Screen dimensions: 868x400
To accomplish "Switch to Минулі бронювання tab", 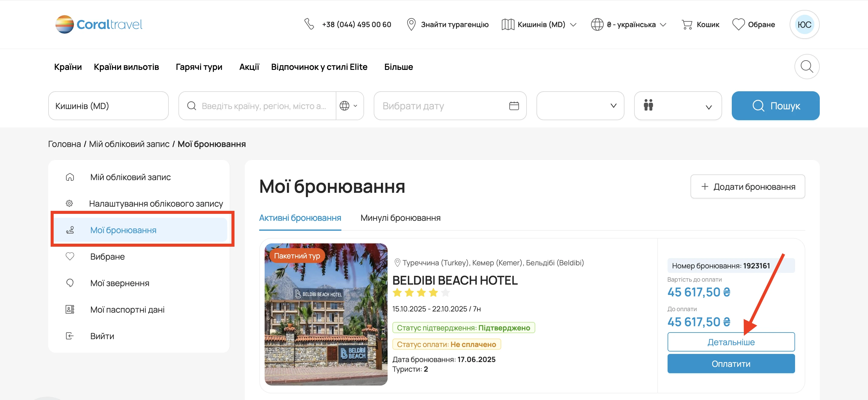I will (400, 218).
